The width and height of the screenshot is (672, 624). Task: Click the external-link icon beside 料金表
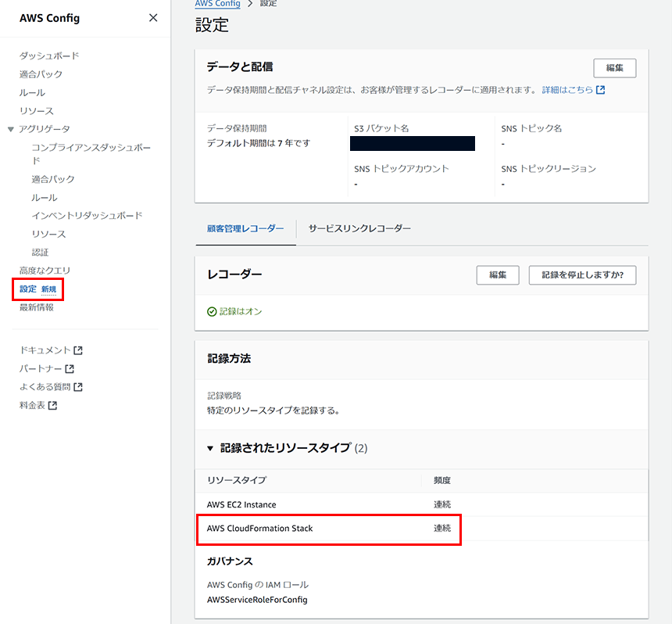pos(52,405)
